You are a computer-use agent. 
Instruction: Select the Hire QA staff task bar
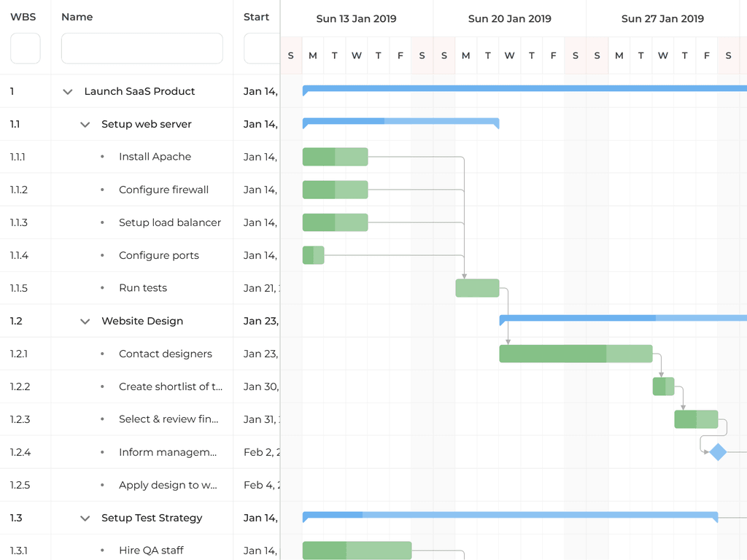[x=357, y=551]
